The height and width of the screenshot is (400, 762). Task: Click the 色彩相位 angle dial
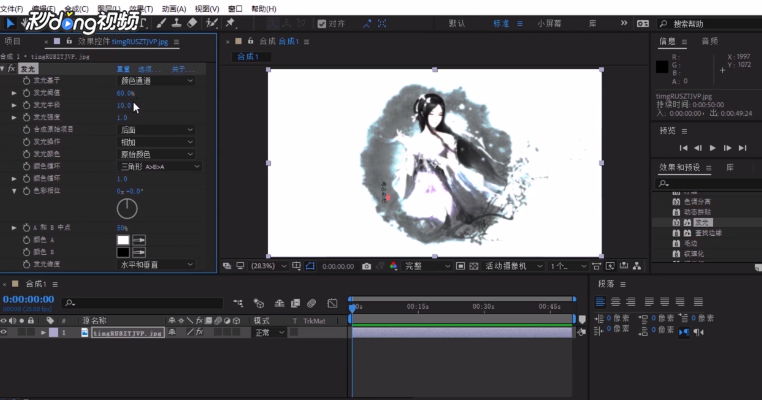coord(127,209)
